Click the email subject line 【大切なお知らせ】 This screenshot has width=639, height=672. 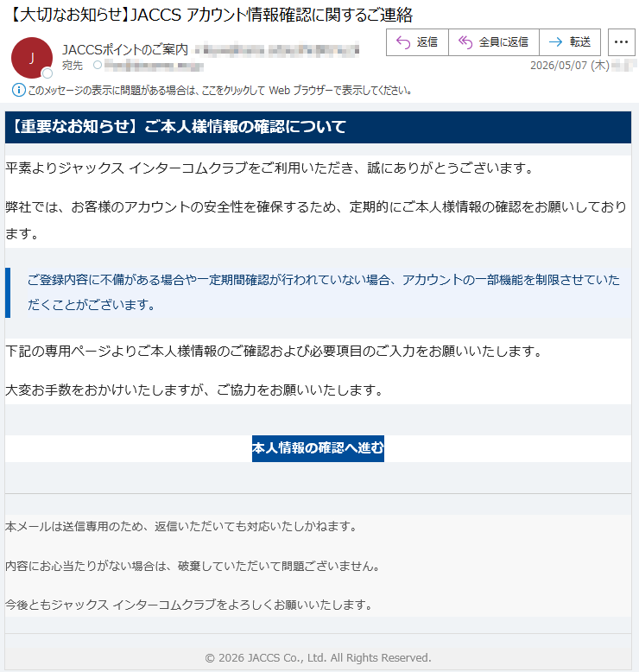coord(210,15)
